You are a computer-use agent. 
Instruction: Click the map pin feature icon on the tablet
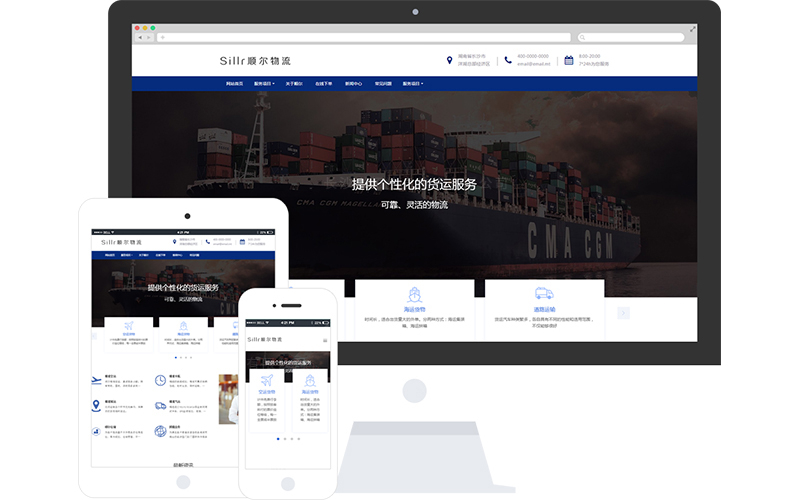pos(96,406)
